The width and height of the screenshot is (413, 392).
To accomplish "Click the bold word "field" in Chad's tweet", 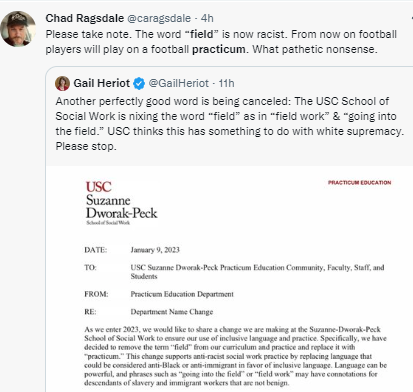I will (201, 34).
